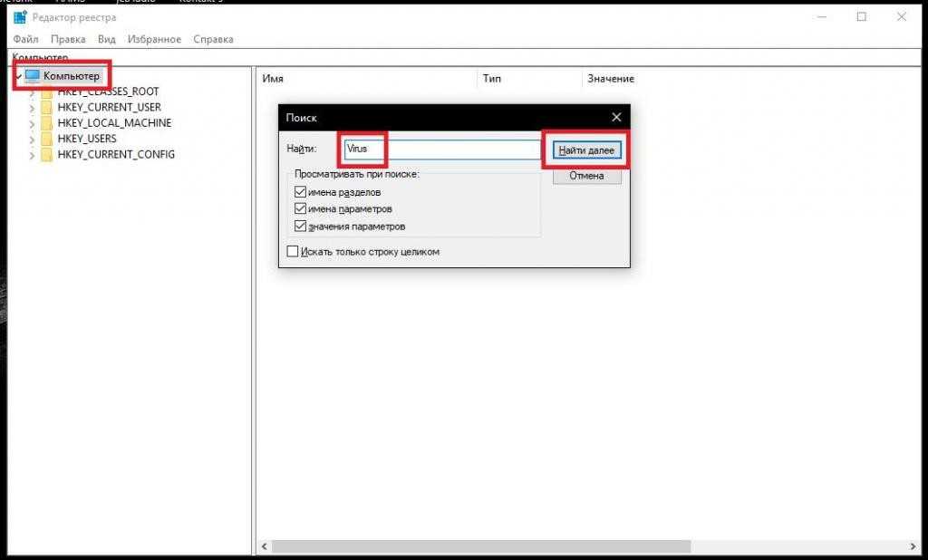The height and width of the screenshot is (560, 928).
Task: Click the HKEY_LOCAL_MACHINE folder icon
Action: click(x=47, y=123)
